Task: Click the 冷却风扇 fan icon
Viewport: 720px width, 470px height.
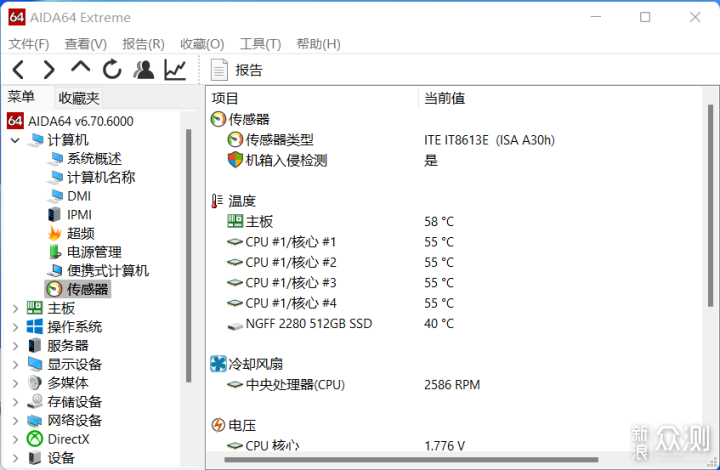Action: coord(218,364)
